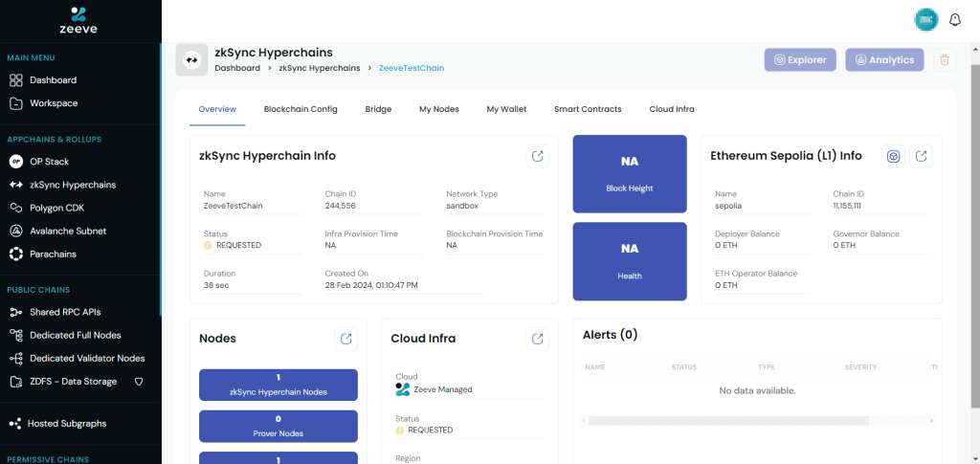The height and width of the screenshot is (464, 980).
Task: Click the shield icon beside ZDFS
Action: click(139, 382)
